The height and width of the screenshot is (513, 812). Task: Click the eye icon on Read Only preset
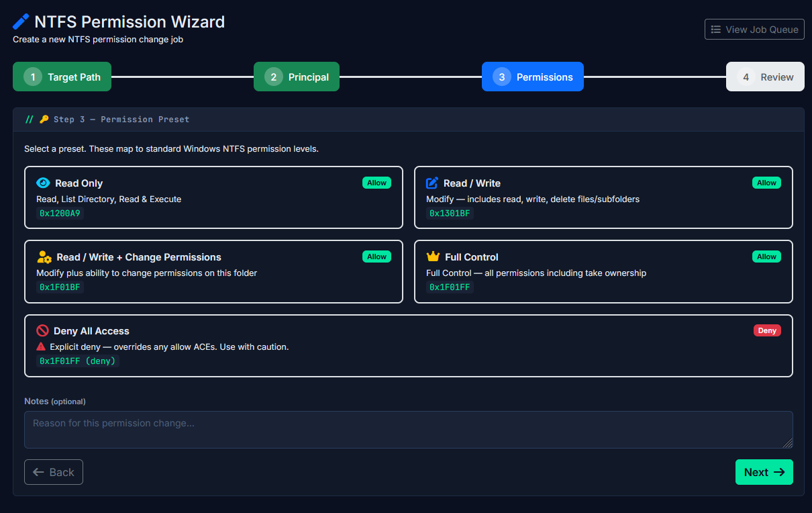pyautogui.click(x=43, y=183)
